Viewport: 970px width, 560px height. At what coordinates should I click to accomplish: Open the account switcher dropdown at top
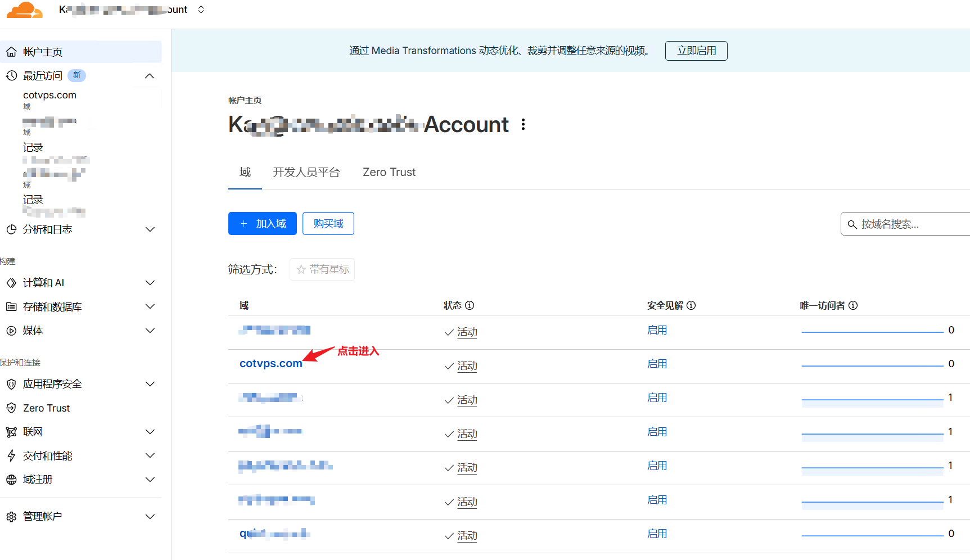201,10
